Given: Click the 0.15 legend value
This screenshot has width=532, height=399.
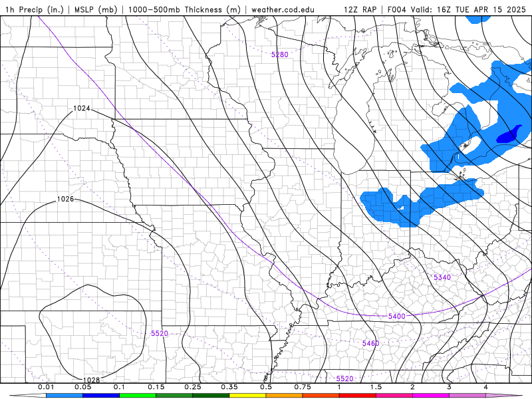Looking at the screenshot, I should pos(156,387).
